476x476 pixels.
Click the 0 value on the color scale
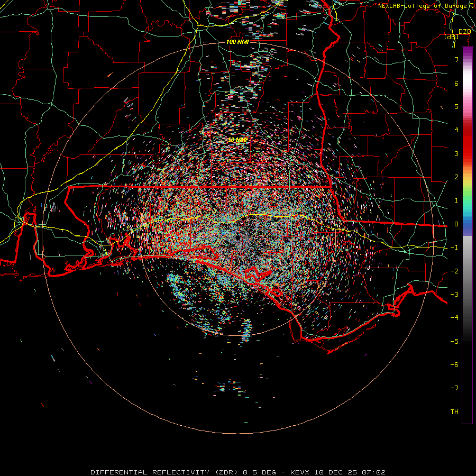[456, 224]
